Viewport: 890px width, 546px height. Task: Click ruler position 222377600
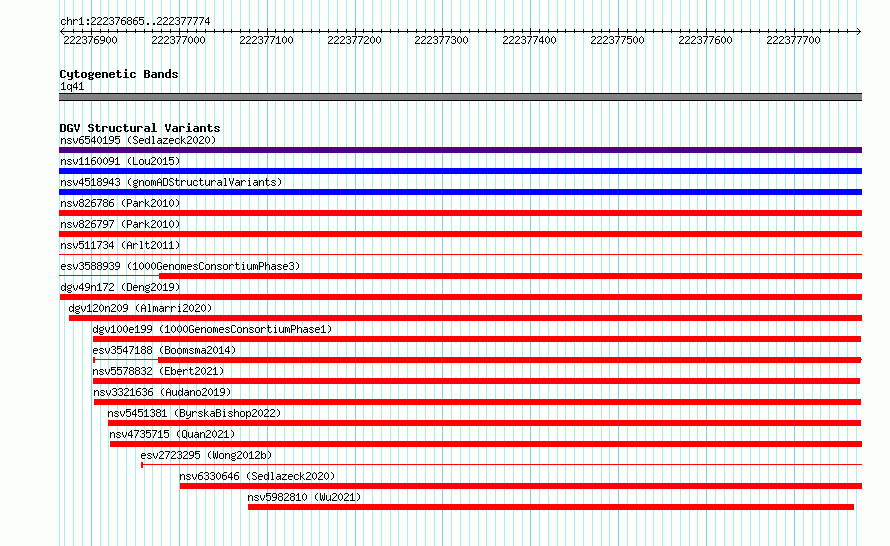point(706,40)
